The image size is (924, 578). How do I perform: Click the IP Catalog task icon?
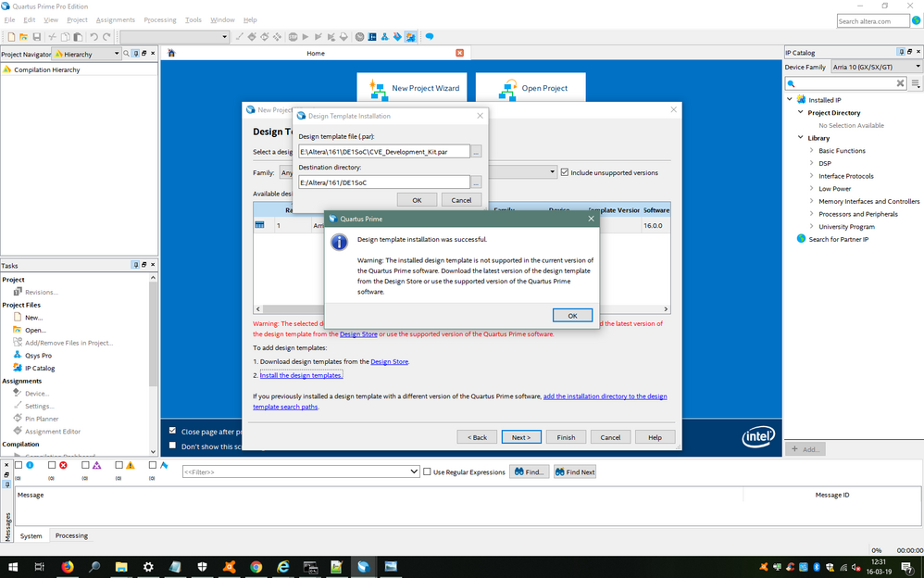pos(18,368)
